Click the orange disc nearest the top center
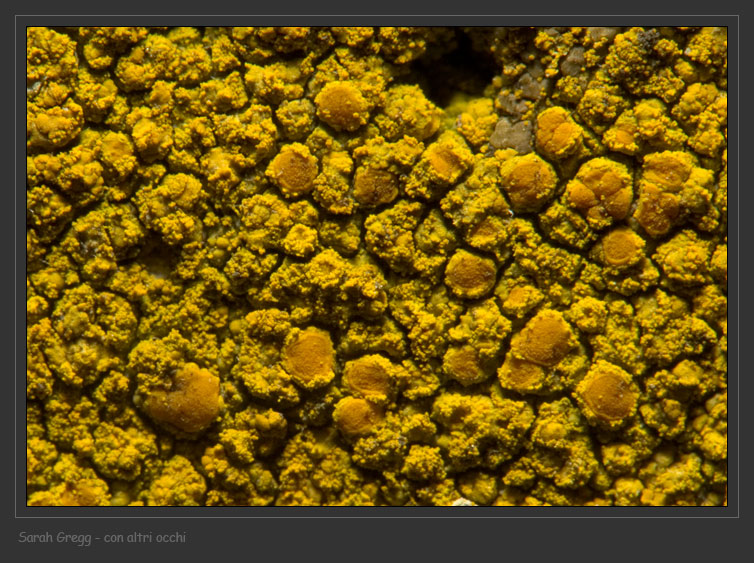The image size is (754, 563). pyautogui.click(x=342, y=104)
